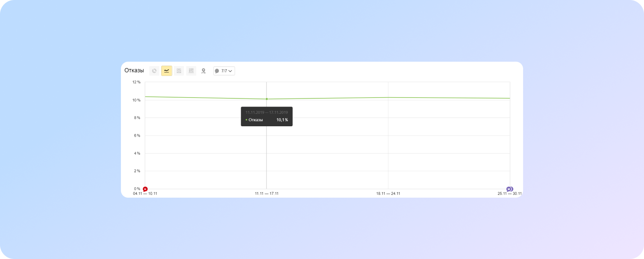The image size is (644, 259).
Task: Click the '10,1 %' tooltip value
Action: point(282,120)
